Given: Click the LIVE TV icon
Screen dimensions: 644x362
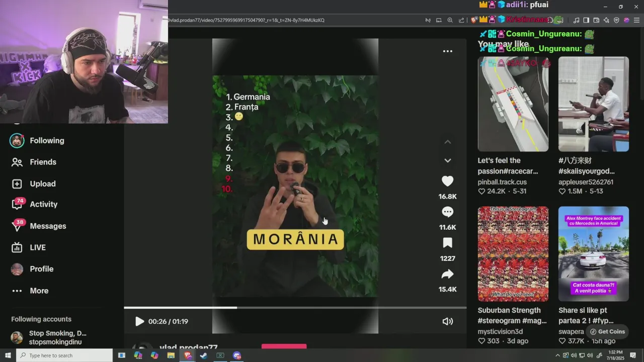Looking at the screenshot, I should [x=17, y=247].
